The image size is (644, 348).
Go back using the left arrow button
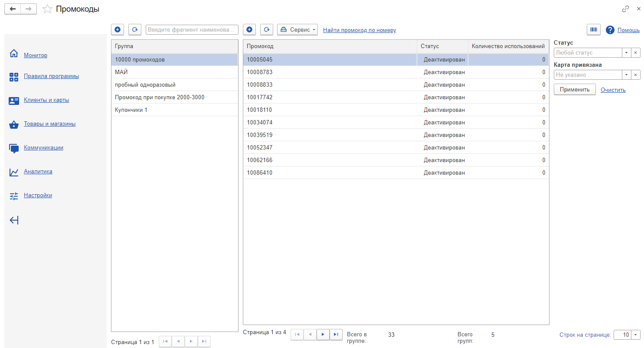coord(13,9)
